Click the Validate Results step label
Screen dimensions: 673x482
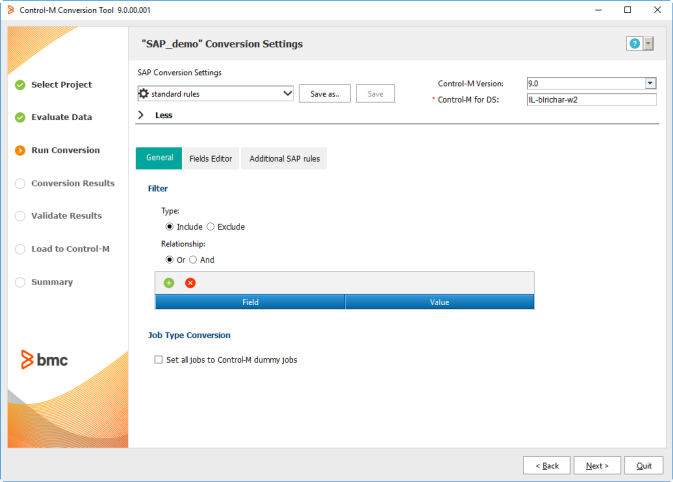point(67,216)
